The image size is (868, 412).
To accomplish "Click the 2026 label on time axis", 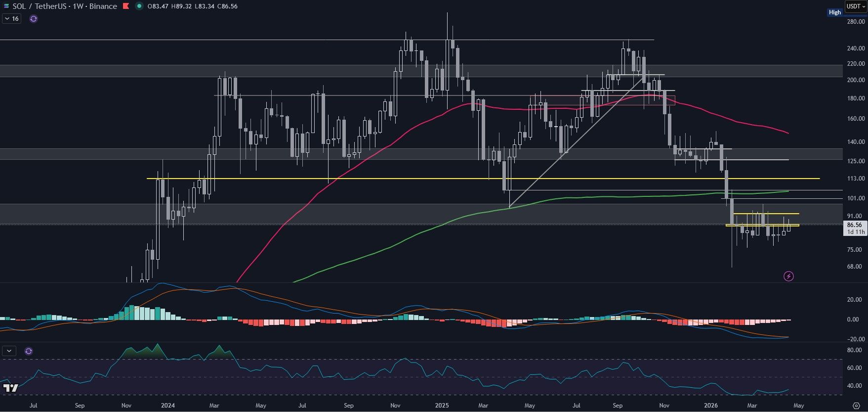I will pos(710,406).
